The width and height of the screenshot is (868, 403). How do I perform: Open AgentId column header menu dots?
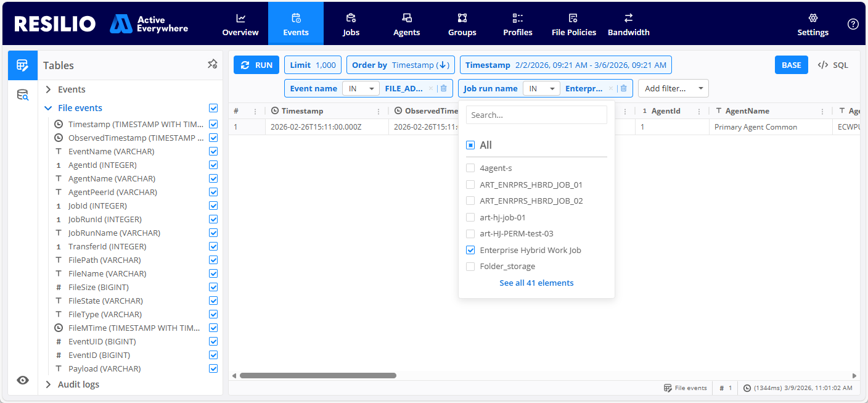(699, 111)
